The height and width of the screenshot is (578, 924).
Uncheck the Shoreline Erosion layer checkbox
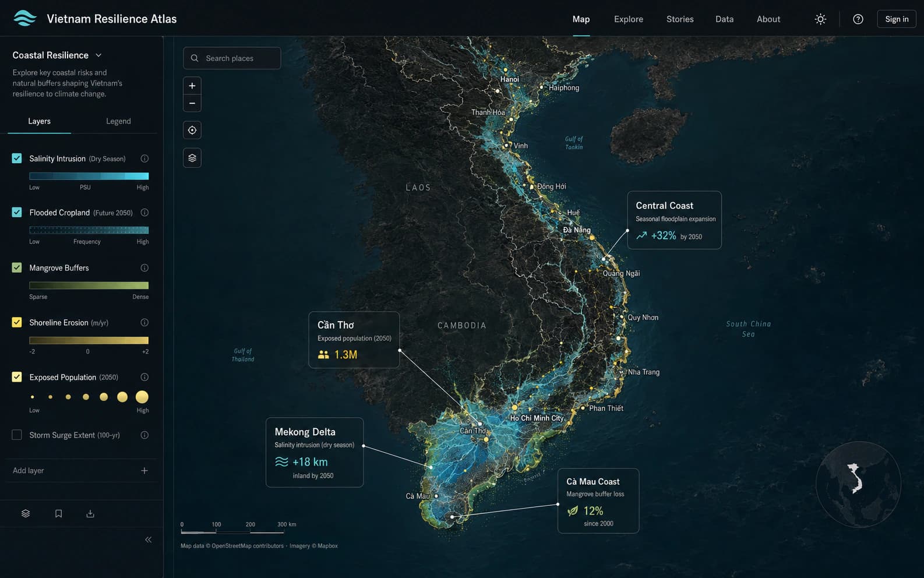tap(17, 322)
